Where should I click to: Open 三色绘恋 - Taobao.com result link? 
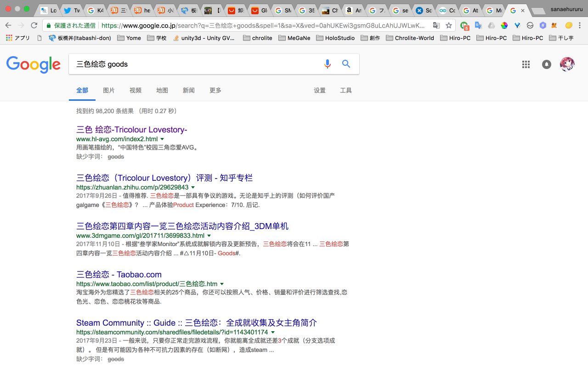coord(119,274)
